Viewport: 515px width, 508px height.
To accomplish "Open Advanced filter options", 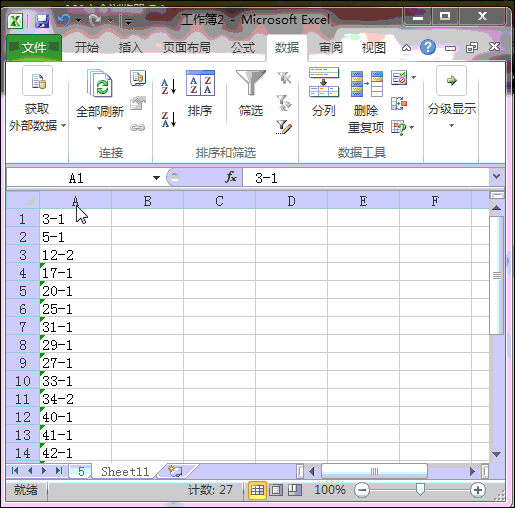I will point(284,127).
